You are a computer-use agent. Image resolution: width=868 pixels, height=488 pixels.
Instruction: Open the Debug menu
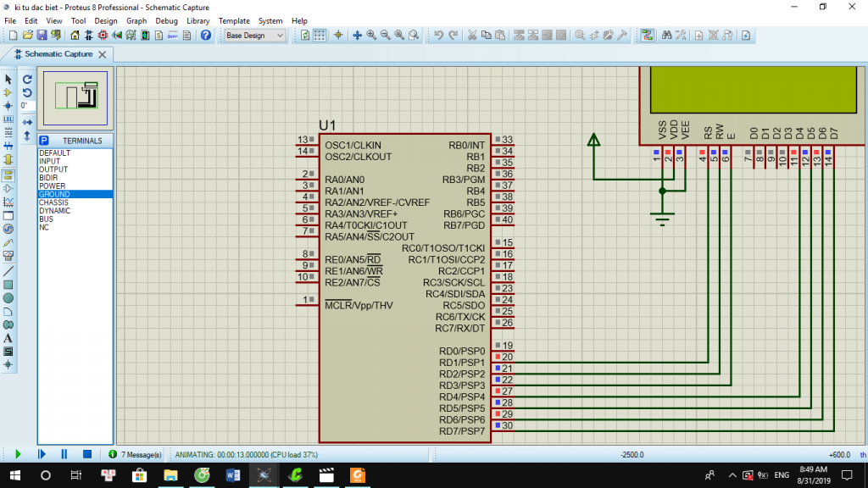pos(166,20)
